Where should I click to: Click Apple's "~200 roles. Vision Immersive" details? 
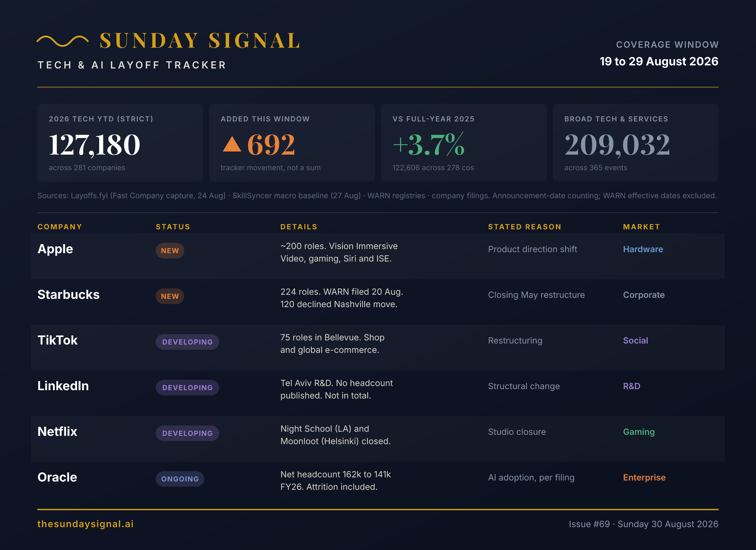coord(339,252)
